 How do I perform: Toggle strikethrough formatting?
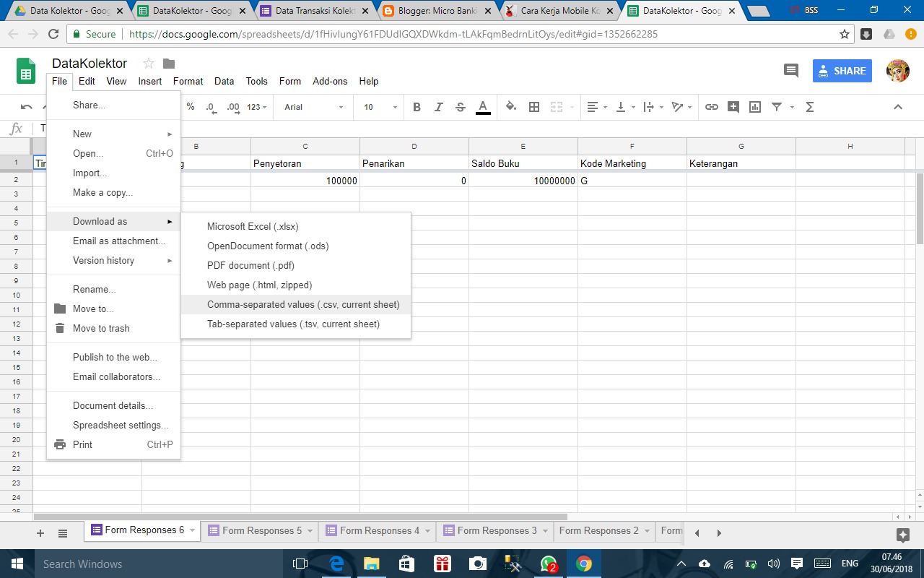click(460, 106)
